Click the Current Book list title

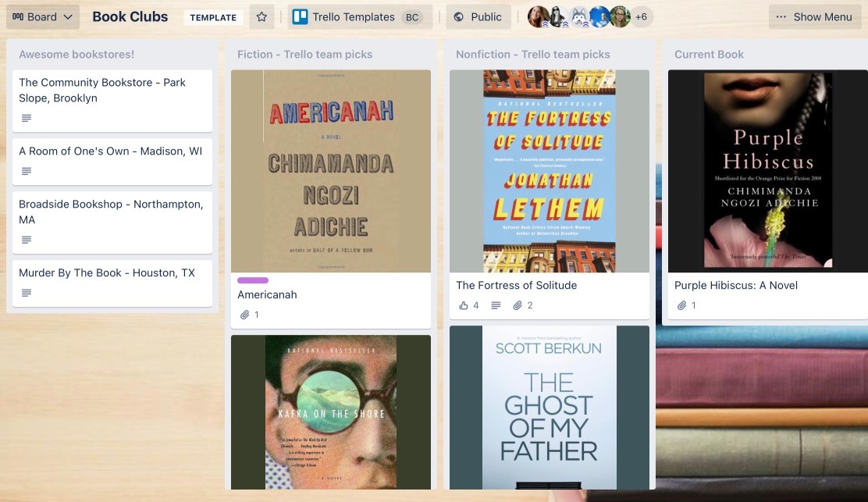point(709,54)
